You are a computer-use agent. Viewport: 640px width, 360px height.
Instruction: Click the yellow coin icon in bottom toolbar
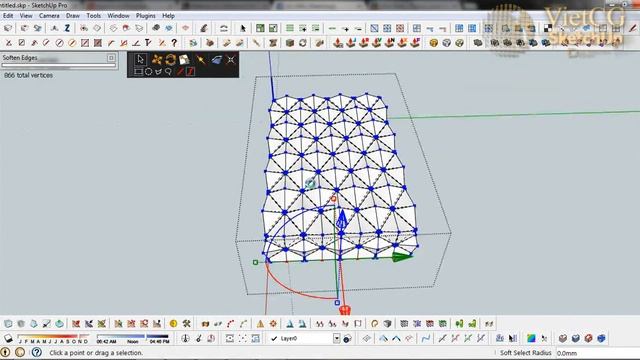pos(173,324)
